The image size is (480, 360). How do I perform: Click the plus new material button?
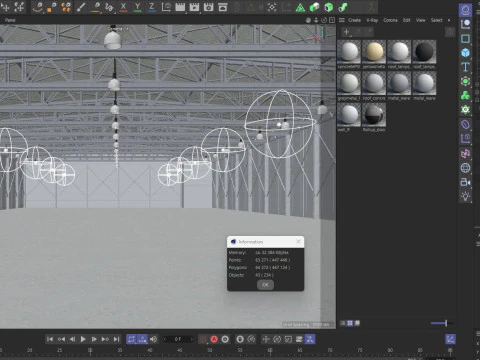[x=346, y=32]
